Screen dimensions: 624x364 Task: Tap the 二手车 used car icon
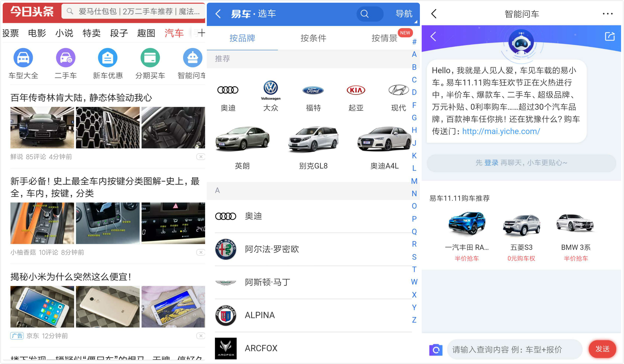66,58
